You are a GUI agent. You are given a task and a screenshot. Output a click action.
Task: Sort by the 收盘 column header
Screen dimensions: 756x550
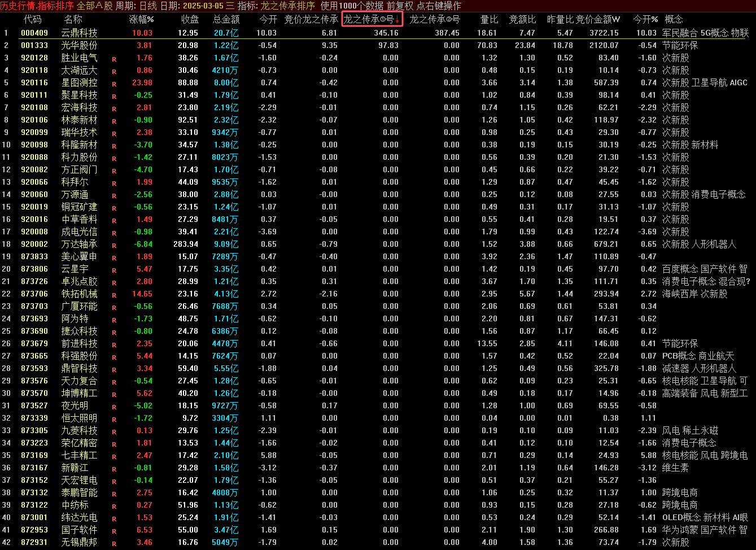[x=190, y=20]
